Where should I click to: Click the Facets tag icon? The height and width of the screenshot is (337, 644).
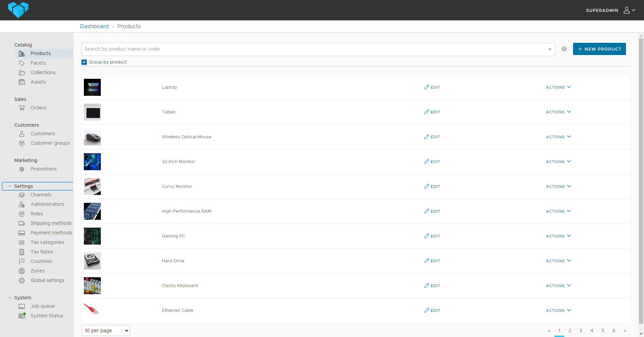tap(22, 63)
